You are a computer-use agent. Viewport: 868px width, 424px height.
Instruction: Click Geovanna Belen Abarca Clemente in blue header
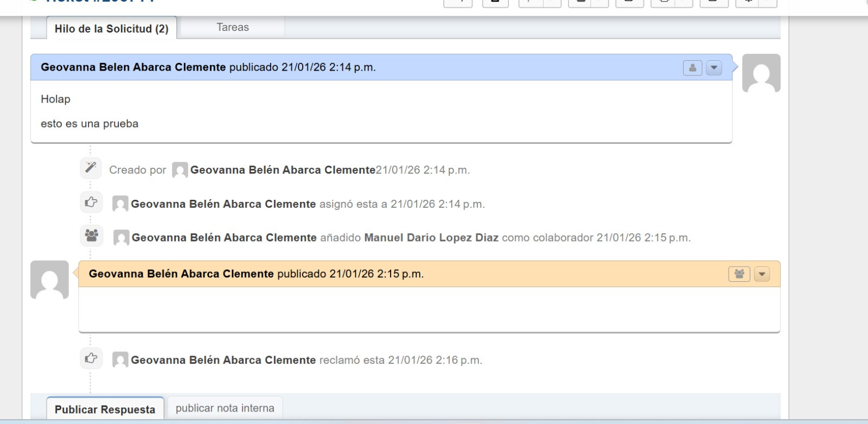133,67
